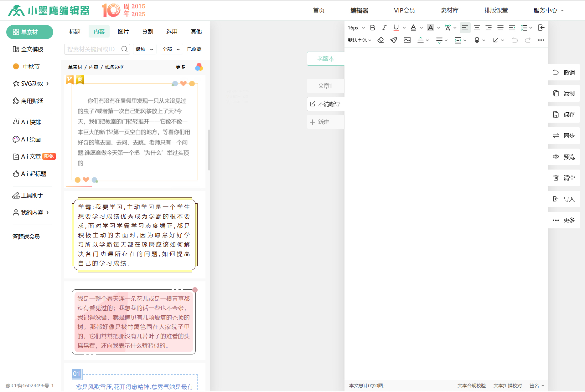Open the color palette next to 更多
This screenshot has height=392, width=585.
pyautogui.click(x=199, y=67)
